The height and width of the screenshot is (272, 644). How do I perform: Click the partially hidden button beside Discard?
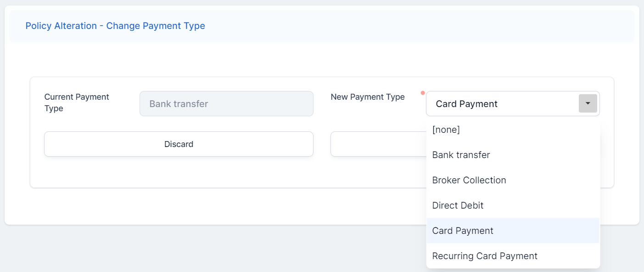pyautogui.click(x=377, y=144)
